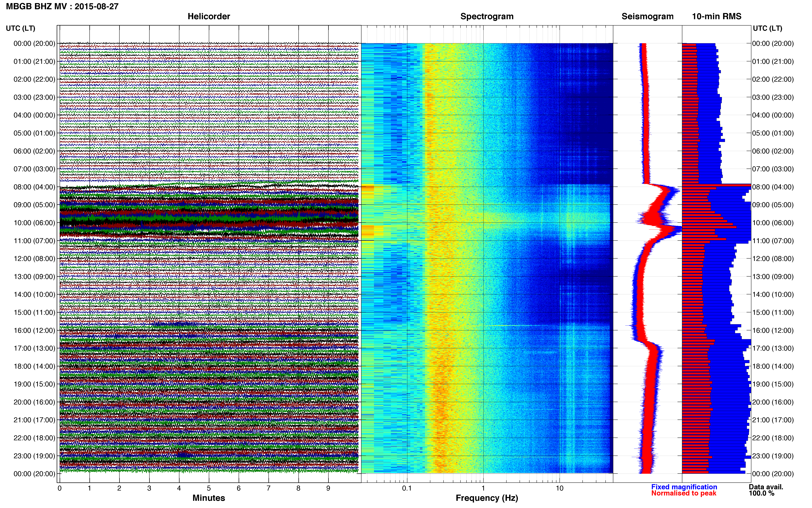Click the 8 tick on the Minutes axis

298,488
